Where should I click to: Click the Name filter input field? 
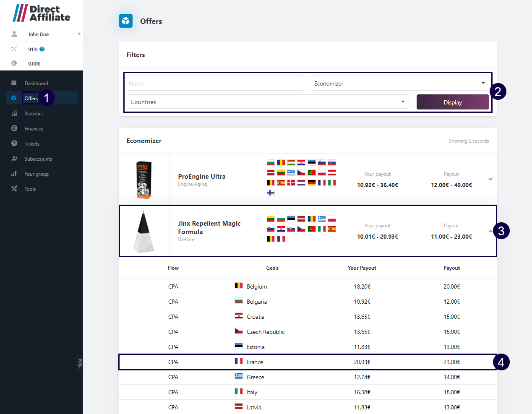(x=215, y=83)
